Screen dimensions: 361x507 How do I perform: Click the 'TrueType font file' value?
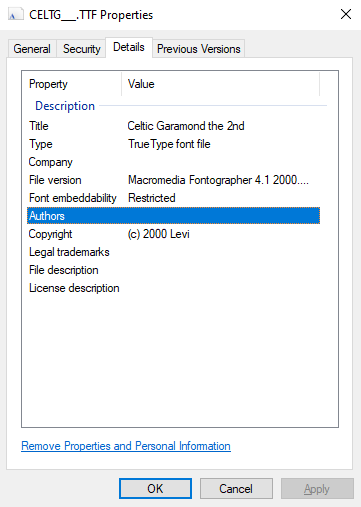point(169,144)
